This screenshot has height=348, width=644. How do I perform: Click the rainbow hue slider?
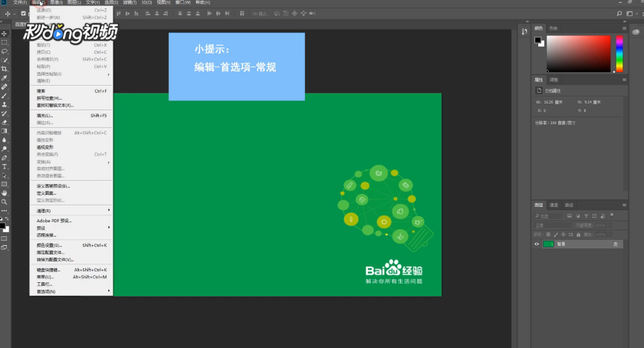619,54
